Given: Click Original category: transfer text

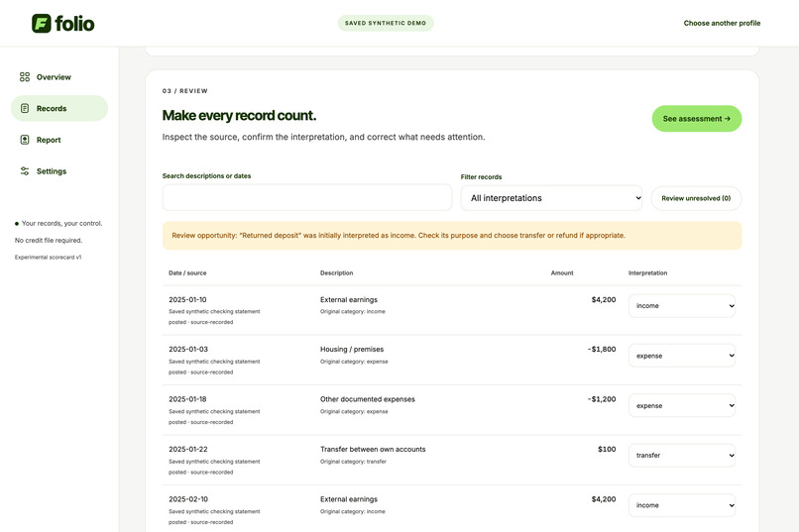Looking at the screenshot, I should pos(353,462).
